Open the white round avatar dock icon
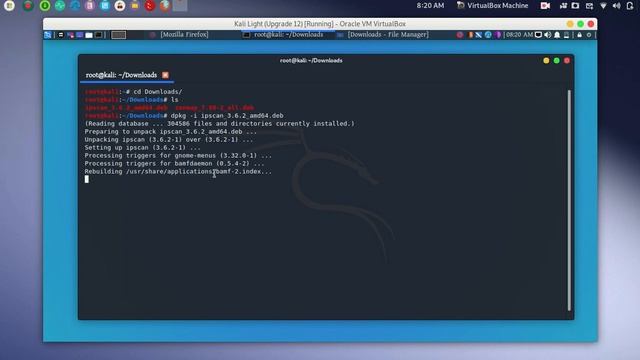640x360 pixels. tap(120, 6)
